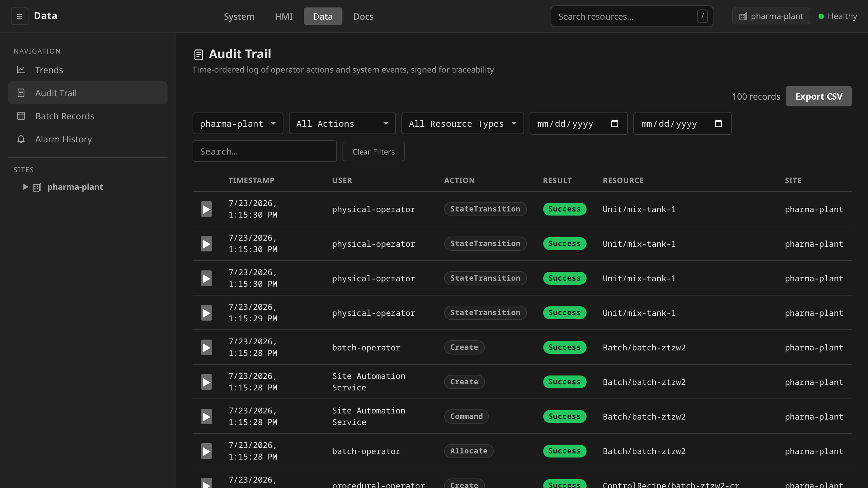Click the start date mm/dd/yyyy field

[579, 123]
